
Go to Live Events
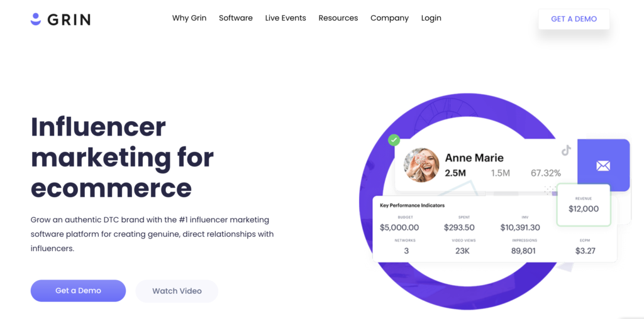[x=286, y=18]
